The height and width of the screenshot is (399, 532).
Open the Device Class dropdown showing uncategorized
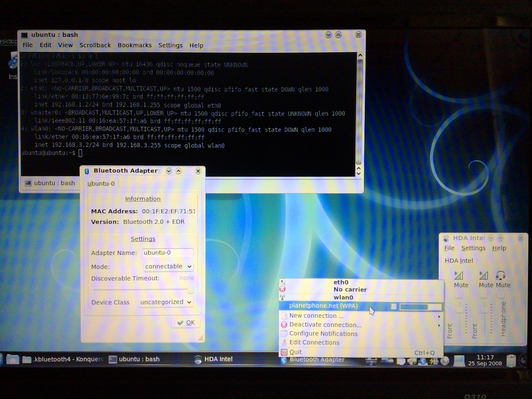[x=166, y=302]
